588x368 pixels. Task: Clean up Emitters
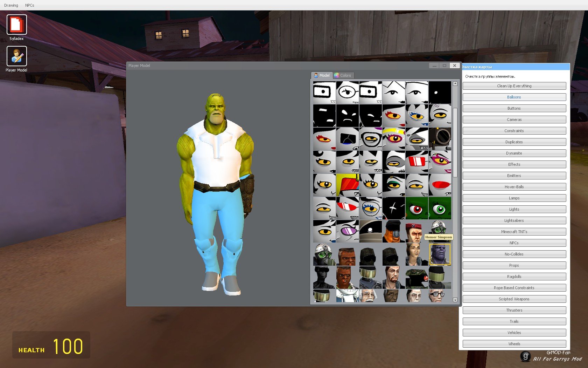pos(514,176)
